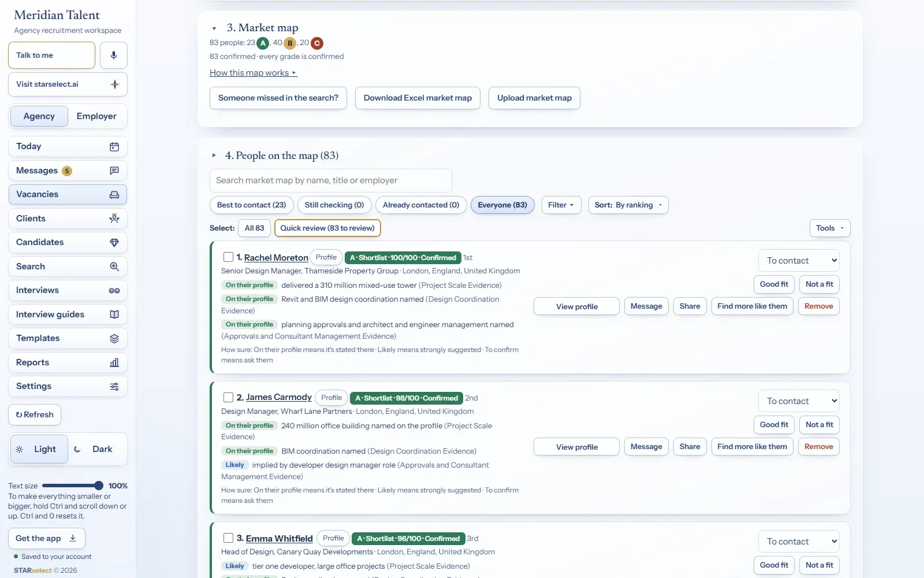Open the Filter dropdown
This screenshot has width=924, height=578.
click(561, 205)
